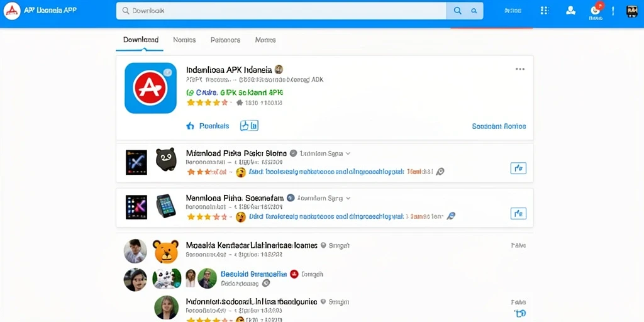This screenshot has width=644, height=322.
Task: Open the dark thumbnail in the Menmloaa Pitho row
Action: click(x=136, y=206)
